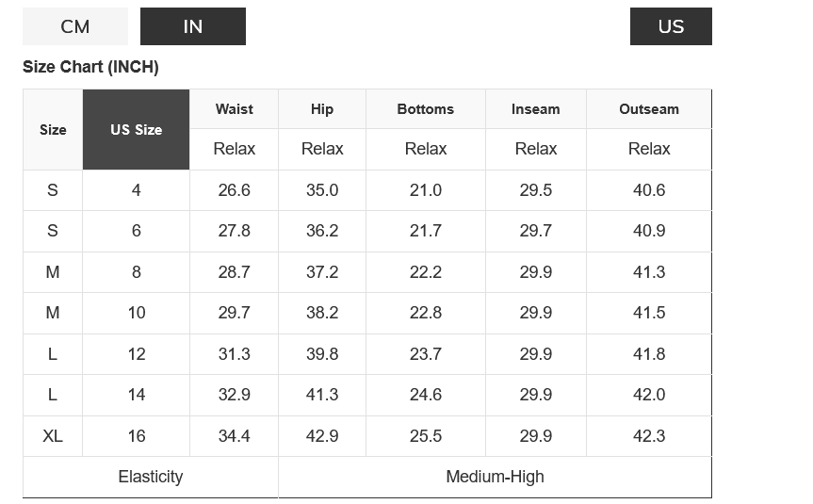Click the Waist column header
813x504 pixels.
(235, 109)
